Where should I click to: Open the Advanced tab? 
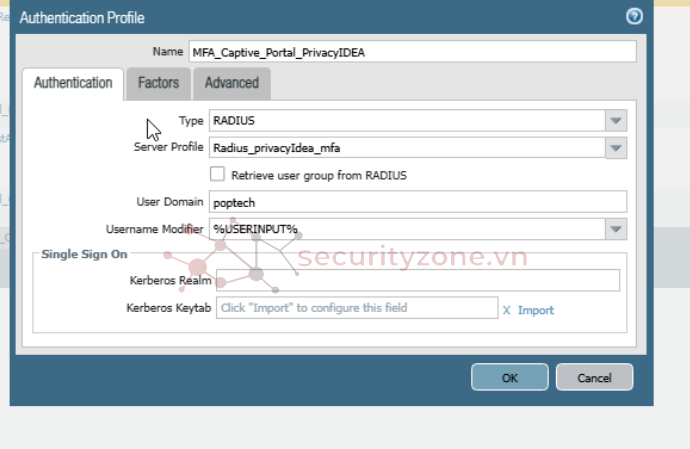[x=231, y=84]
